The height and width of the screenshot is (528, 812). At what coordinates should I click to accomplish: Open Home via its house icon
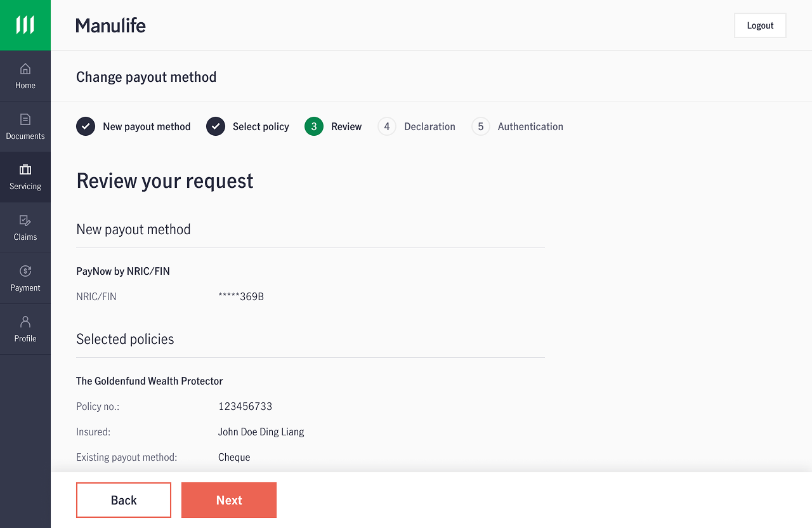coord(25,69)
